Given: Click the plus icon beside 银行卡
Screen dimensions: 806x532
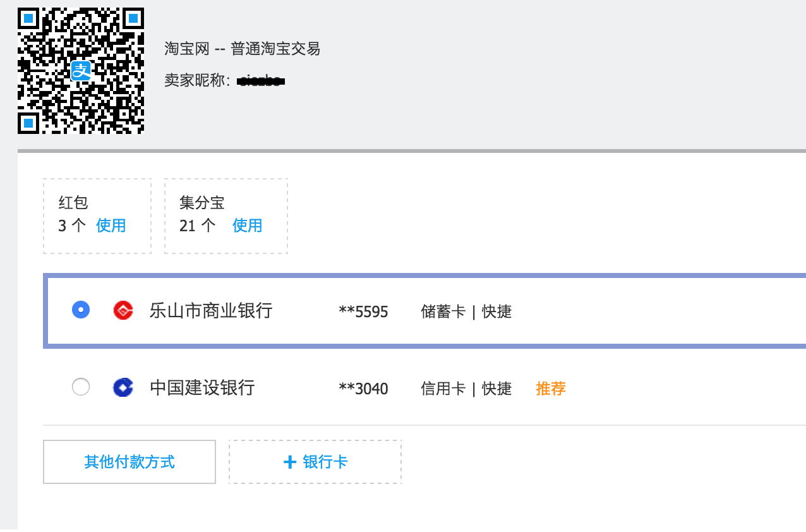Looking at the screenshot, I should 290,462.
